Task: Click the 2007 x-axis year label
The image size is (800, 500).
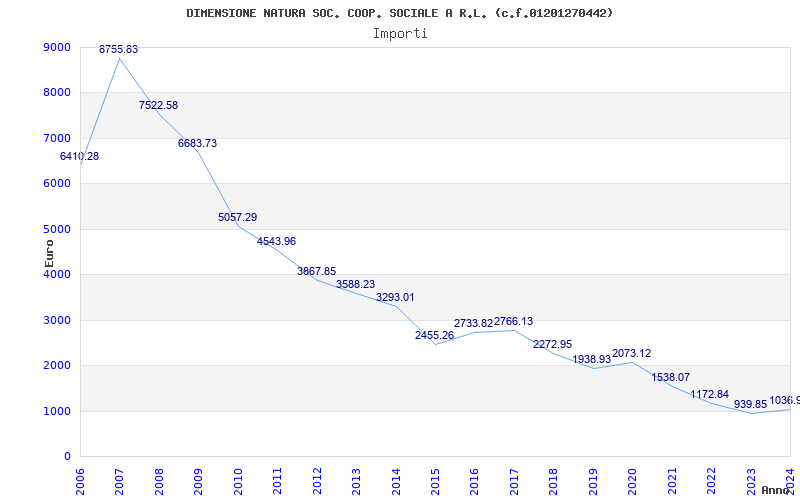Action: [x=119, y=481]
